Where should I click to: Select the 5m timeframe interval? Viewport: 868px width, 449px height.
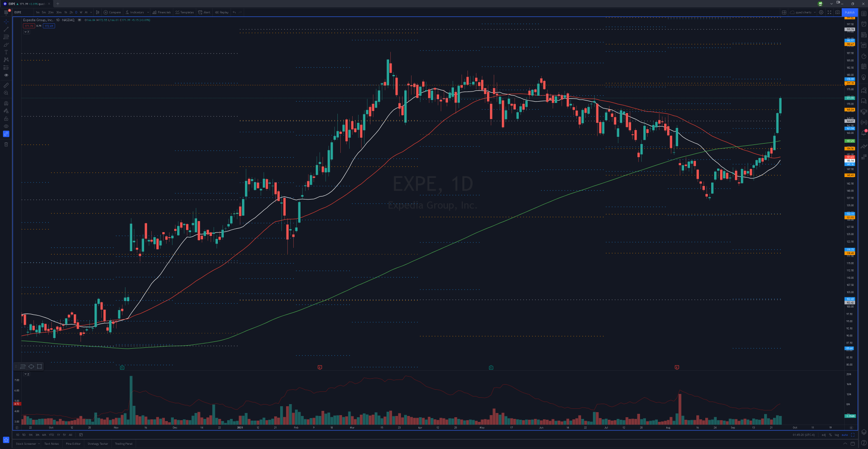click(44, 12)
